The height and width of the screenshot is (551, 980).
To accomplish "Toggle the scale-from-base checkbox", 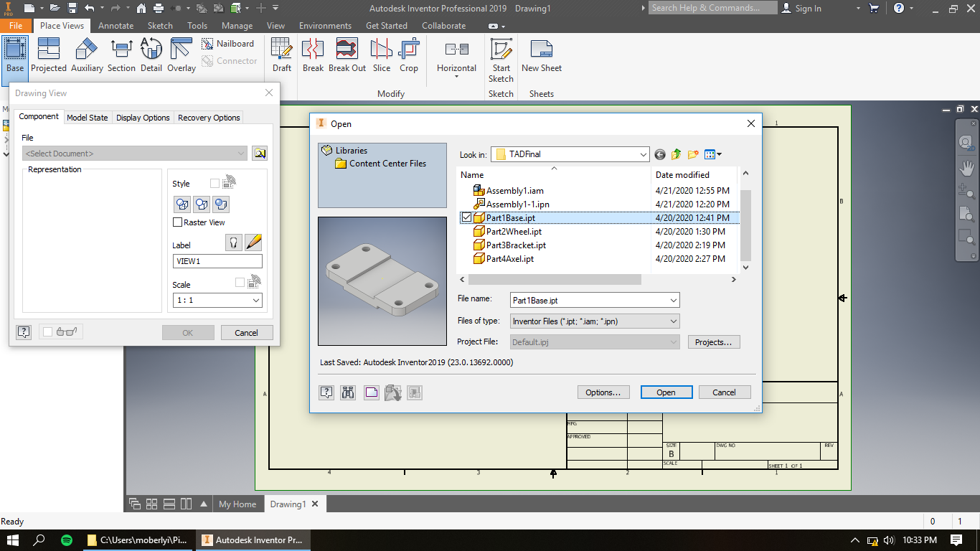I will 240,283.
